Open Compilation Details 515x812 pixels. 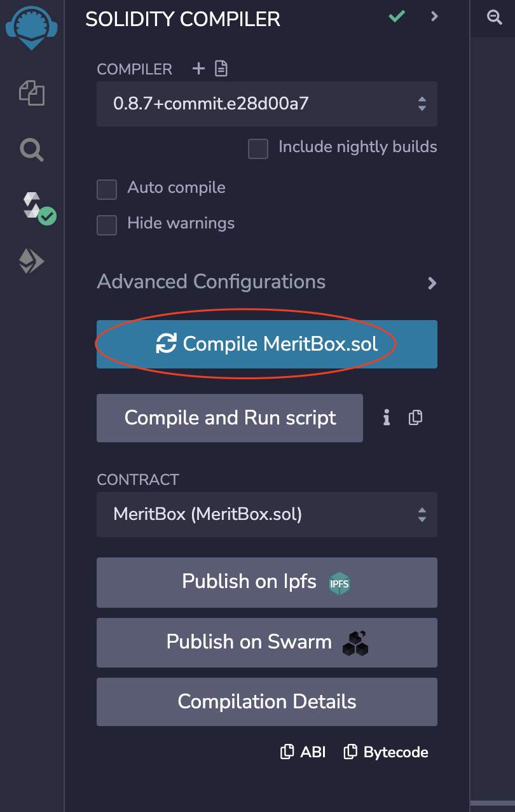coord(267,702)
